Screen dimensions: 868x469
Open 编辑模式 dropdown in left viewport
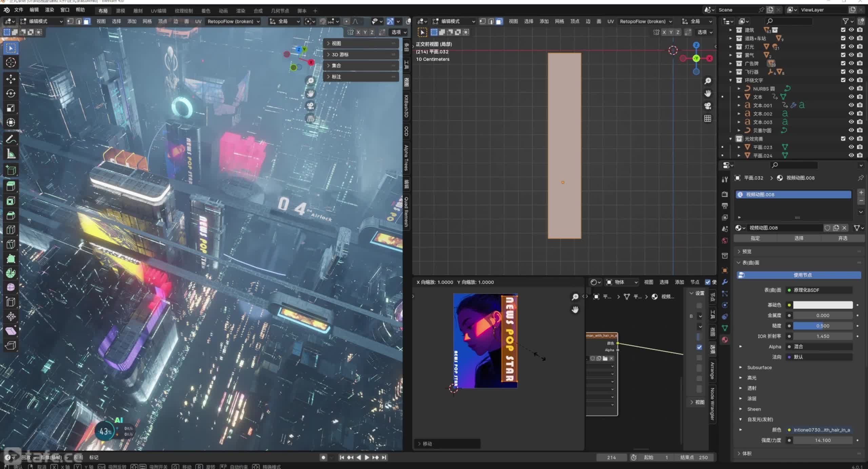(x=41, y=21)
